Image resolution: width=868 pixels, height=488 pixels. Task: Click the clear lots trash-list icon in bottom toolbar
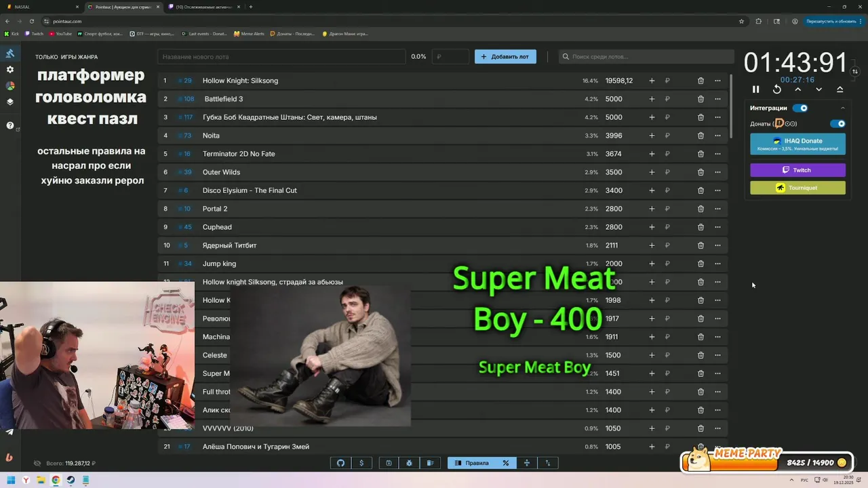[430, 463]
